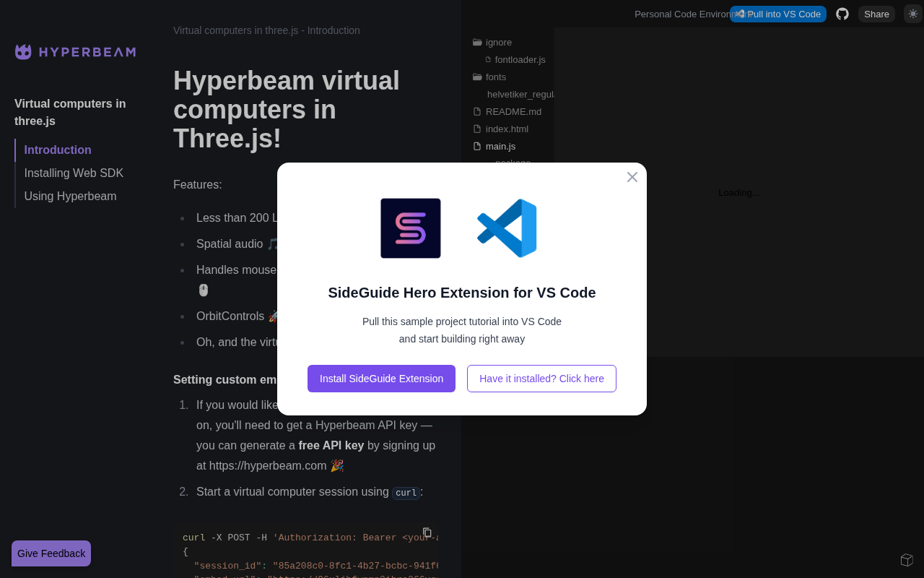Click the VS Code logo in the dialog
Viewport: 924px width, 578px height.
click(x=507, y=228)
